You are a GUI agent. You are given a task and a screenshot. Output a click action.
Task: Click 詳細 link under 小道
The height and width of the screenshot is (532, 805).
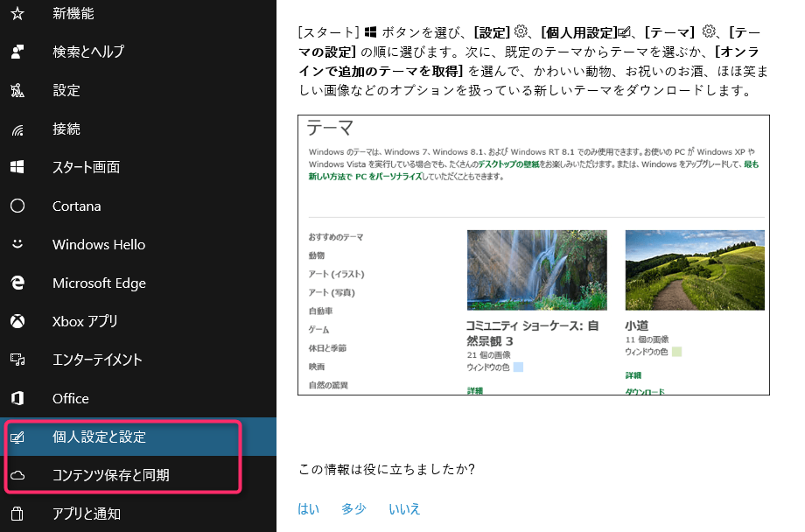(633, 375)
